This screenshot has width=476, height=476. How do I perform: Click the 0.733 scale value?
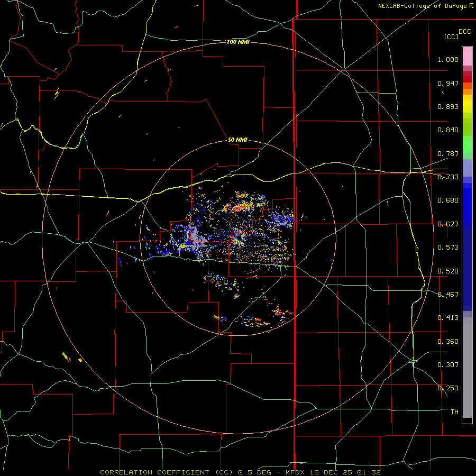click(x=448, y=177)
